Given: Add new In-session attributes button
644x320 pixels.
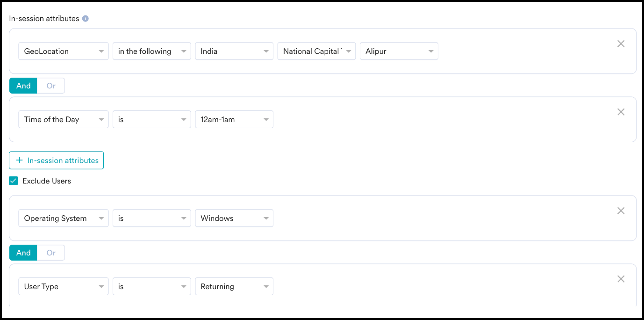Looking at the screenshot, I should [x=57, y=160].
